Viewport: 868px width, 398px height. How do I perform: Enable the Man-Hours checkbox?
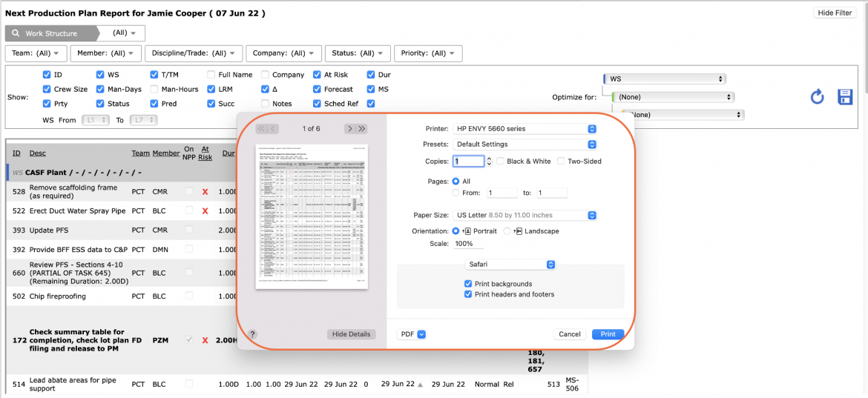[x=154, y=89]
